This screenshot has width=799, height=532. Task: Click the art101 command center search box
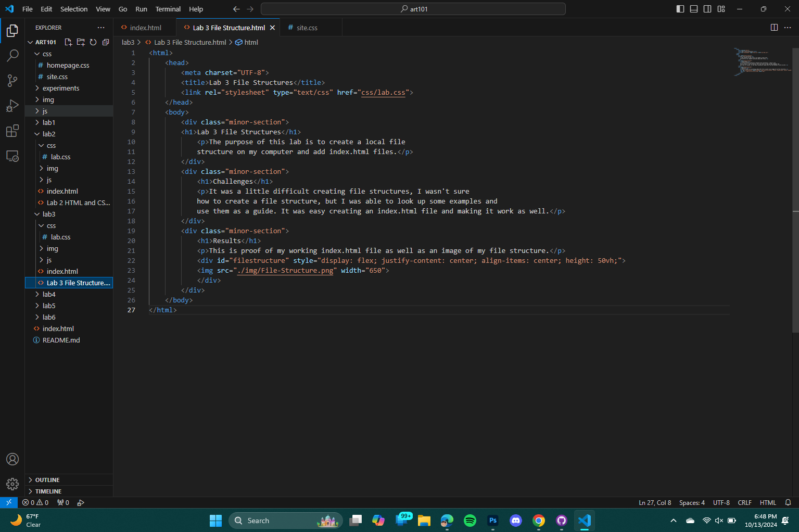[x=413, y=9]
